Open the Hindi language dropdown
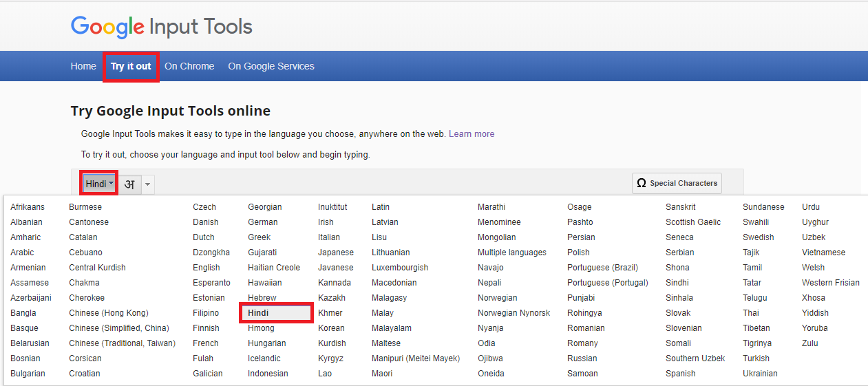Image resolution: width=868 pixels, height=386 pixels. 100,184
